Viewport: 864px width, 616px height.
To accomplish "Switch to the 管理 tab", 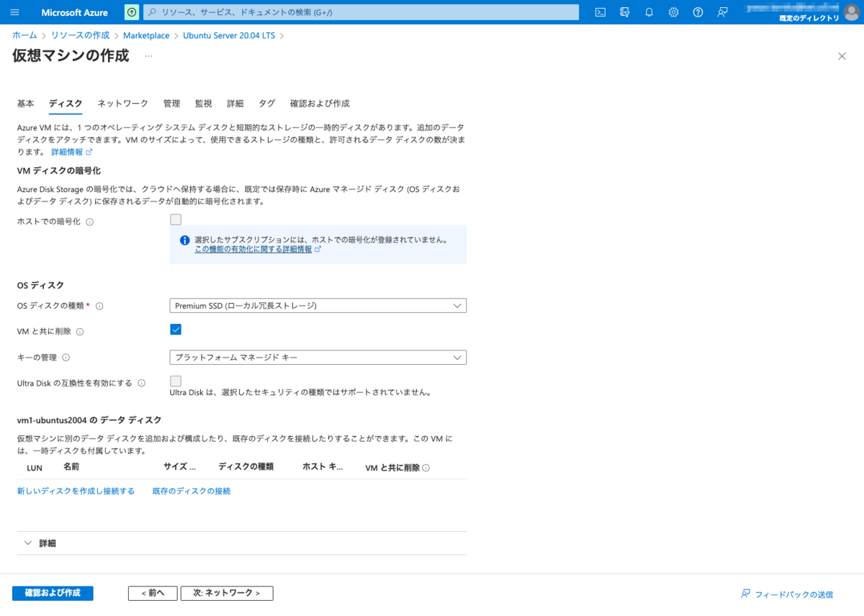I will click(x=171, y=104).
